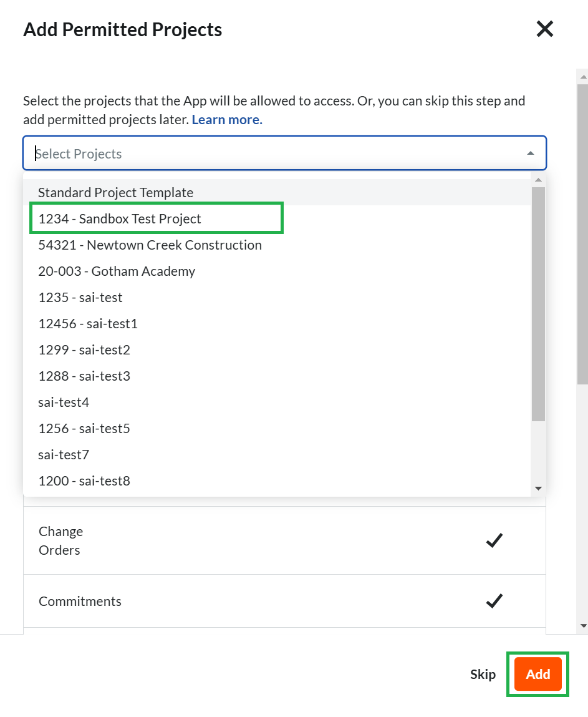Pick the sai-test4 project
Screen dimensions: 588x717
click(x=64, y=402)
